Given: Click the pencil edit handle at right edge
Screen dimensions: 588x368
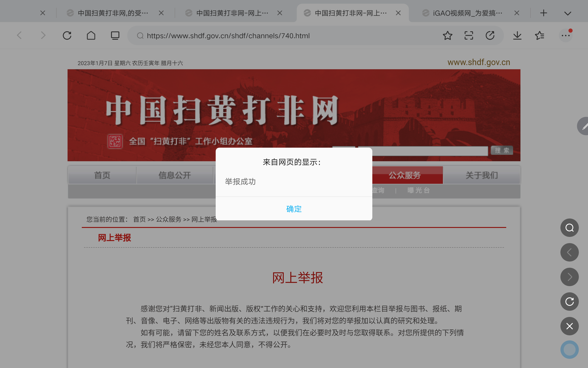Looking at the screenshot, I should [x=583, y=126].
